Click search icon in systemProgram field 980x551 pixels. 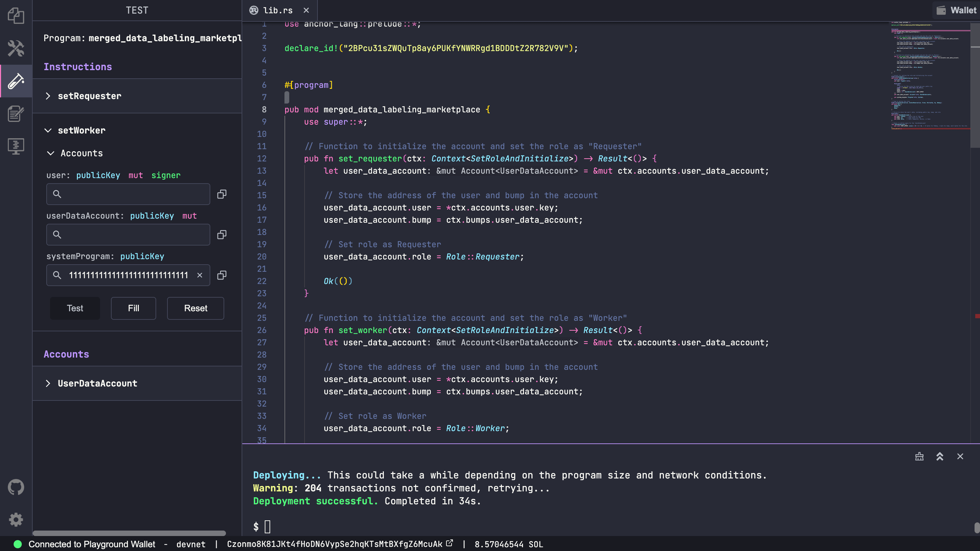57,275
